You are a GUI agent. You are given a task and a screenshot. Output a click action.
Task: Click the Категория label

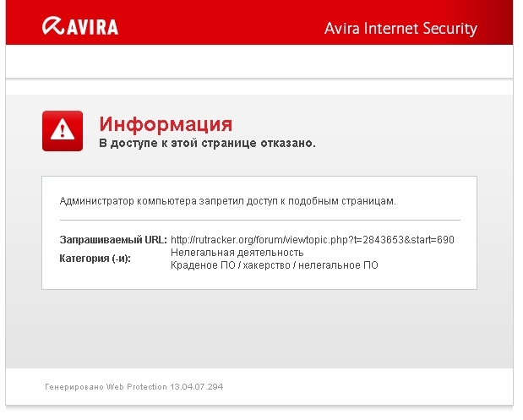pyautogui.click(x=95, y=259)
